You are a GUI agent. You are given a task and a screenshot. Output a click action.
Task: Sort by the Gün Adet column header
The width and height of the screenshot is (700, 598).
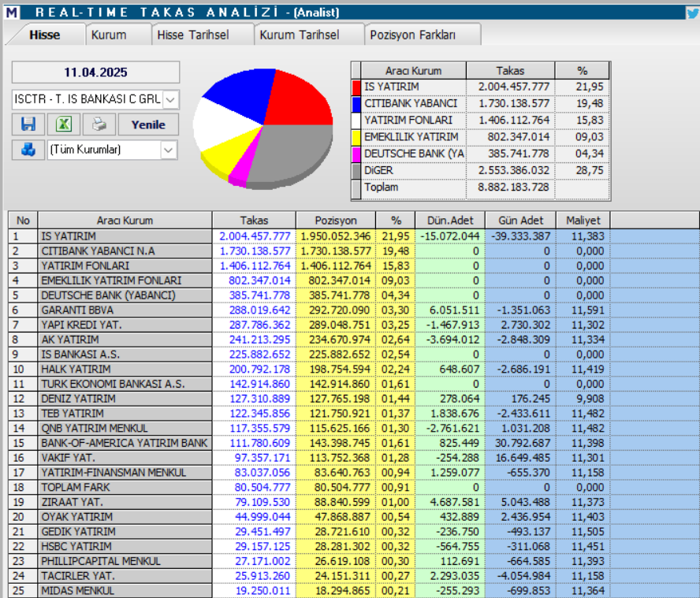click(520, 221)
